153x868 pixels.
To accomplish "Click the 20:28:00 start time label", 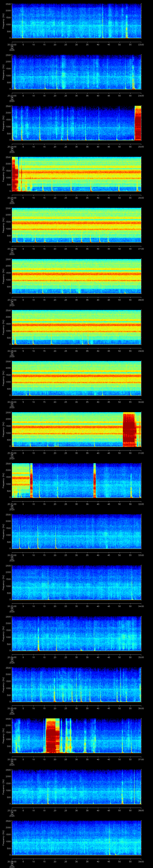I will [x=12, y=351].
